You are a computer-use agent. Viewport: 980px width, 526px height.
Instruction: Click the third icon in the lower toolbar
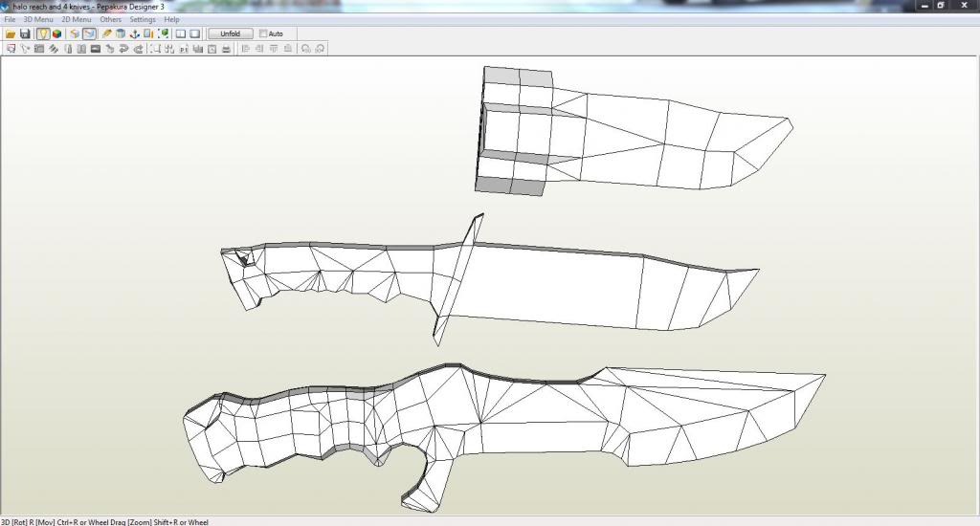[38, 49]
